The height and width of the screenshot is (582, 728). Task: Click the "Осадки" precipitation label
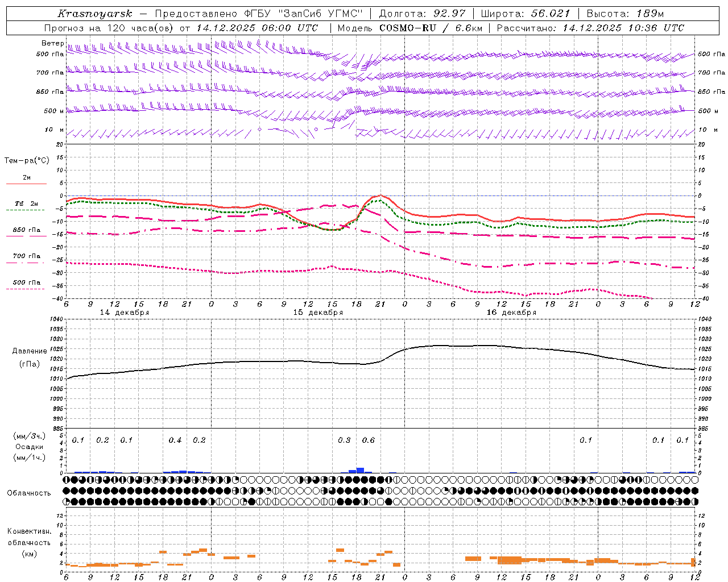click(x=30, y=447)
